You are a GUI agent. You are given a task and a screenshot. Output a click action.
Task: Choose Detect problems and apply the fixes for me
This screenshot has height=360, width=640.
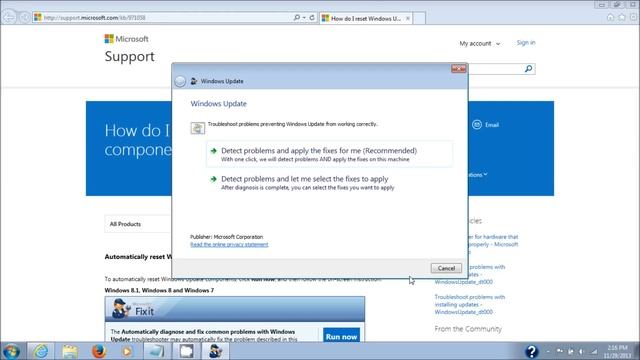(329, 154)
